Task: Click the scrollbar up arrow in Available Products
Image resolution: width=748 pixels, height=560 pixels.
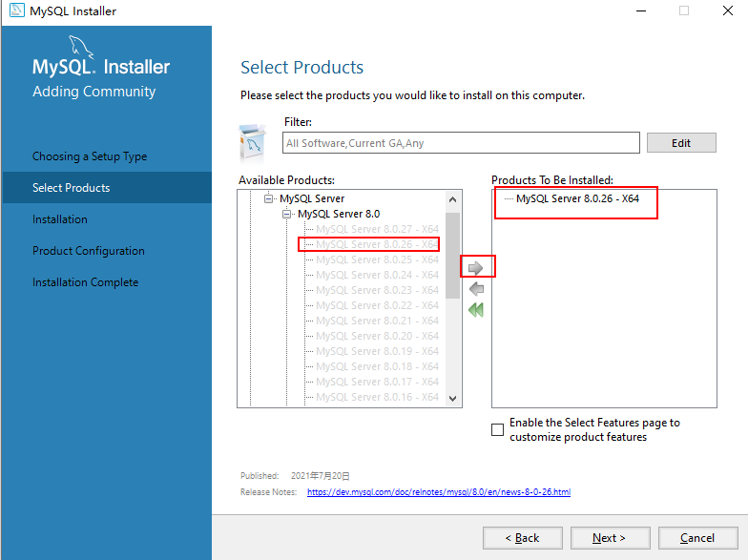Action: tap(452, 199)
